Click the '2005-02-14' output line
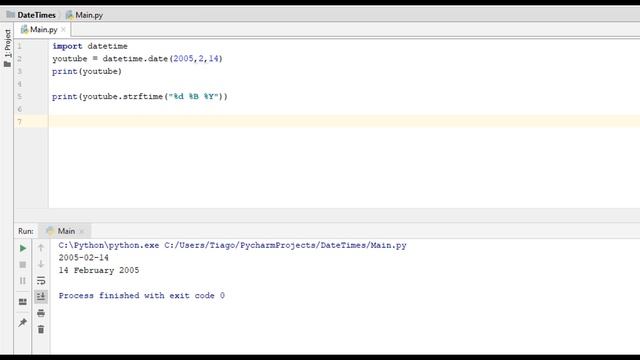640x360 pixels. tap(84, 258)
